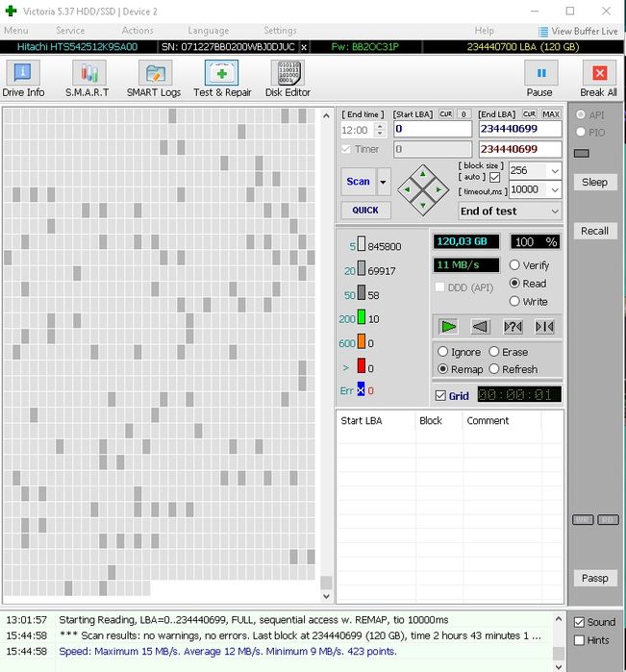The image size is (626, 672).
Task: Open the timeout 10000 dropdown
Action: point(555,189)
